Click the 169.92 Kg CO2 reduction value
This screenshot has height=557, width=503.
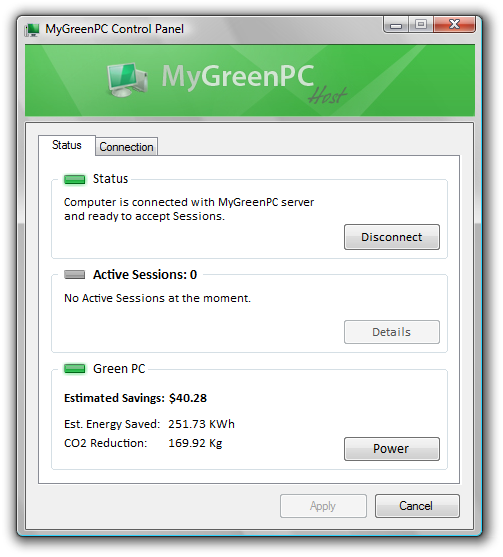point(195,443)
